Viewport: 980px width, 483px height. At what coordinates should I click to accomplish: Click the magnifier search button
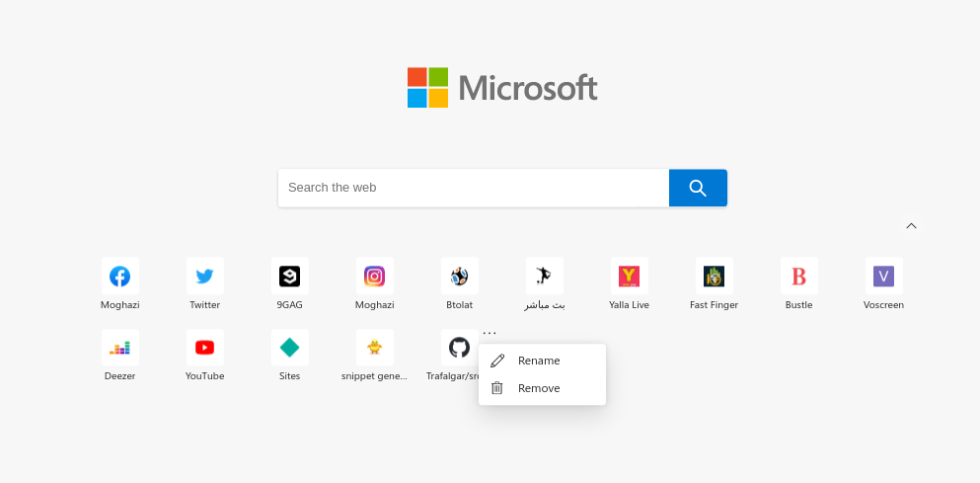(698, 188)
